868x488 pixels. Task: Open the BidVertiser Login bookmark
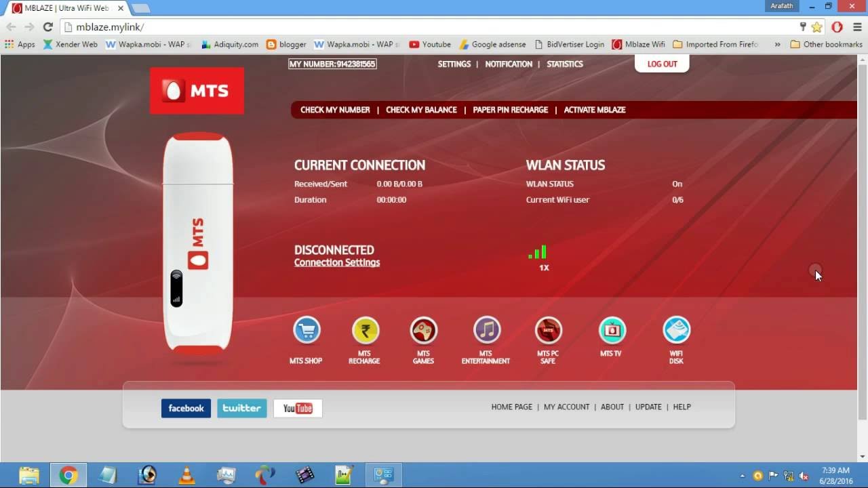click(x=569, y=44)
